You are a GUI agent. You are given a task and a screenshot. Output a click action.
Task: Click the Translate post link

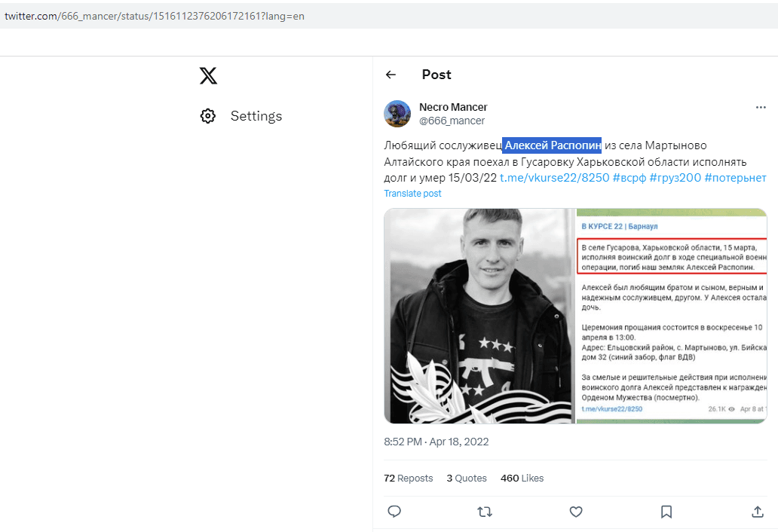412,194
